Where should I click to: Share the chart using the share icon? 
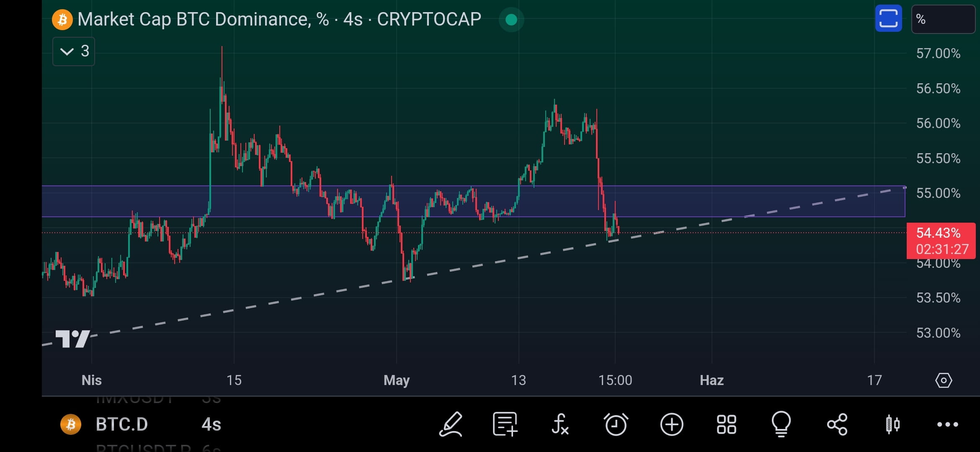click(837, 424)
